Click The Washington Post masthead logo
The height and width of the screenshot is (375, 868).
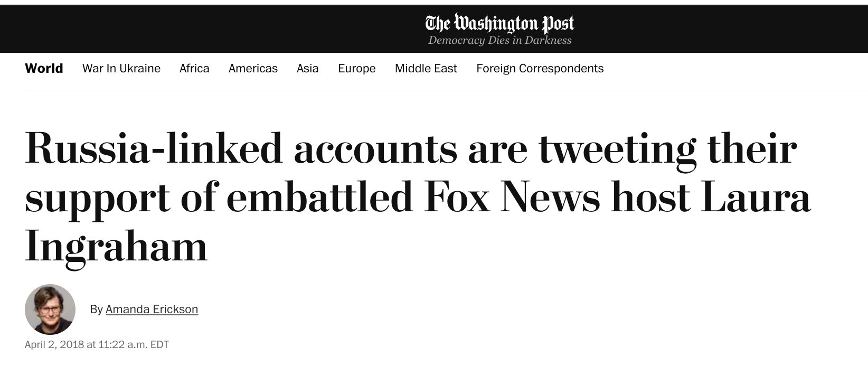pyautogui.click(x=499, y=23)
